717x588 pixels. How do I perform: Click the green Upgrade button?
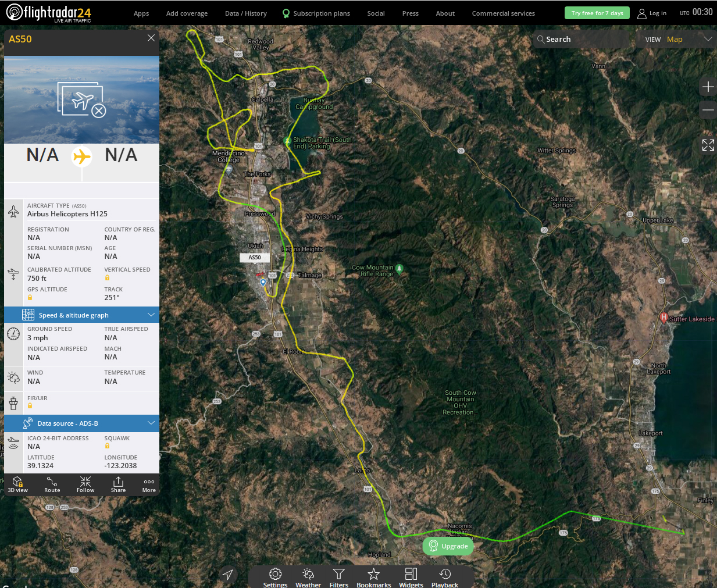448,546
